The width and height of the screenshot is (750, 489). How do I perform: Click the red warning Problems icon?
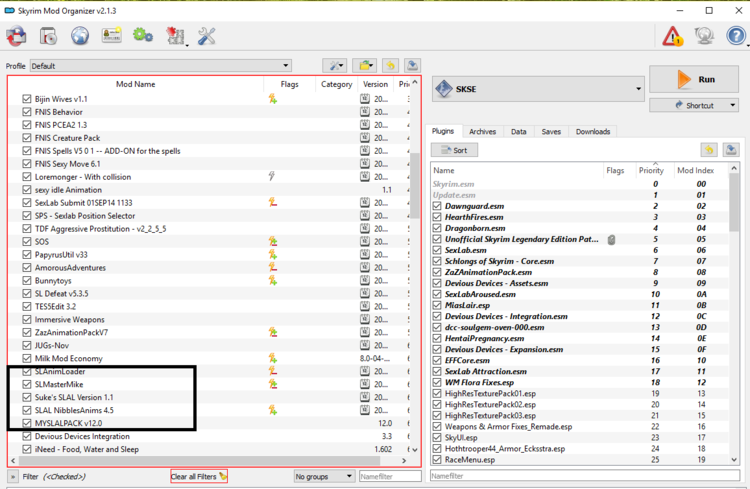(672, 36)
